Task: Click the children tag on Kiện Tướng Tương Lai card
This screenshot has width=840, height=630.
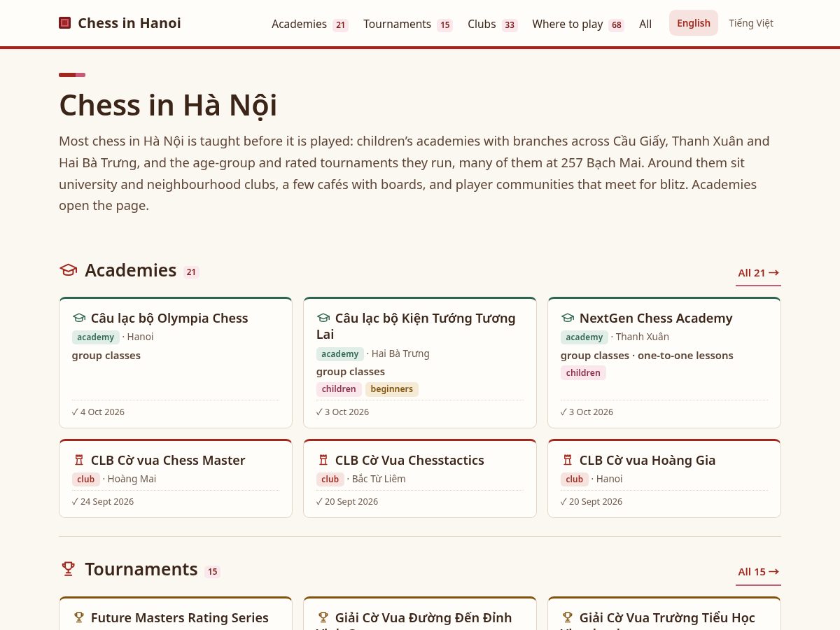Action: click(339, 389)
